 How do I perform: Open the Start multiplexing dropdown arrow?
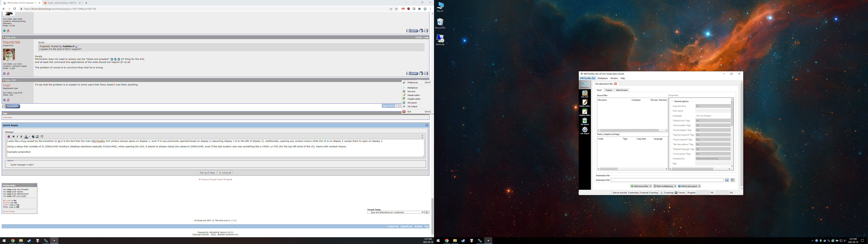coord(675,186)
